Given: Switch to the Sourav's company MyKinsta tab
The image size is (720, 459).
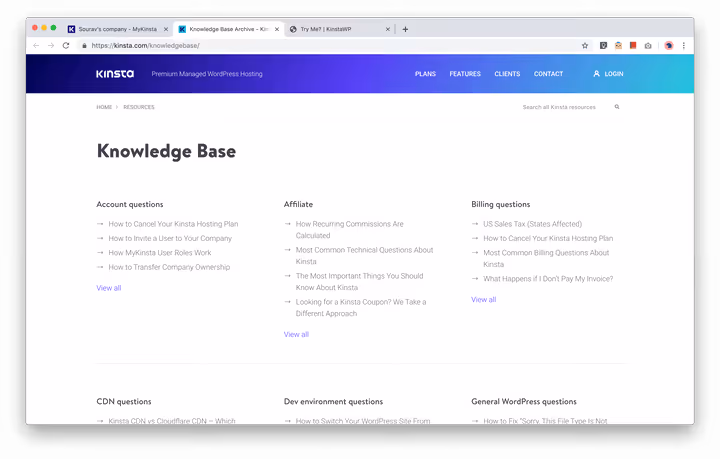Looking at the screenshot, I should coord(118,29).
